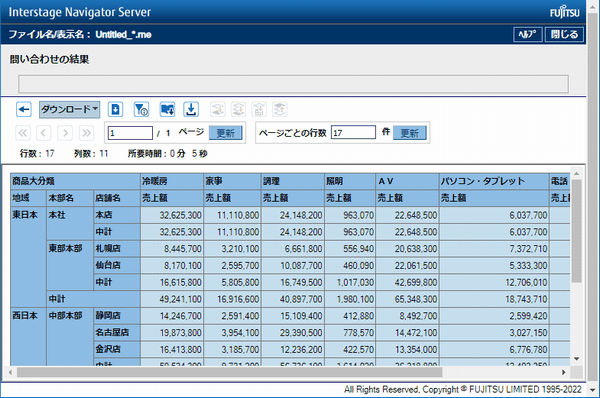This screenshot has height=398, width=600.
Task: Click the 家事 column header
Action: [x=232, y=181]
